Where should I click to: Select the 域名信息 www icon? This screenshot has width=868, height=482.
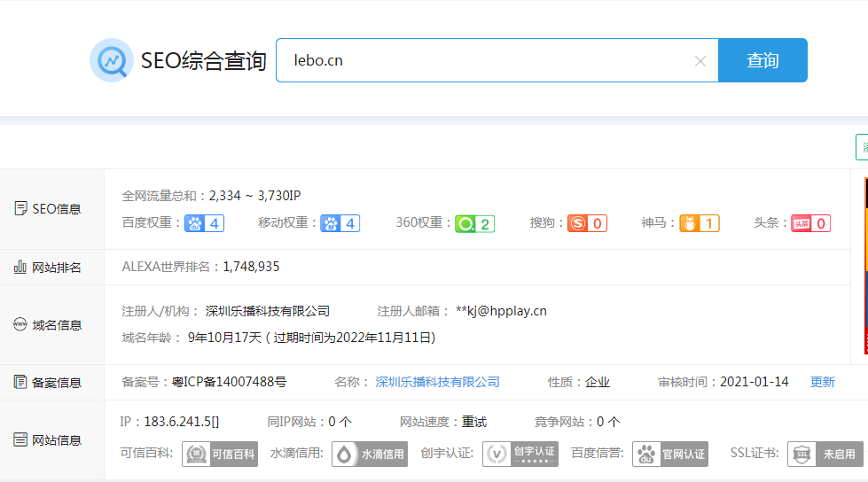(20, 324)
